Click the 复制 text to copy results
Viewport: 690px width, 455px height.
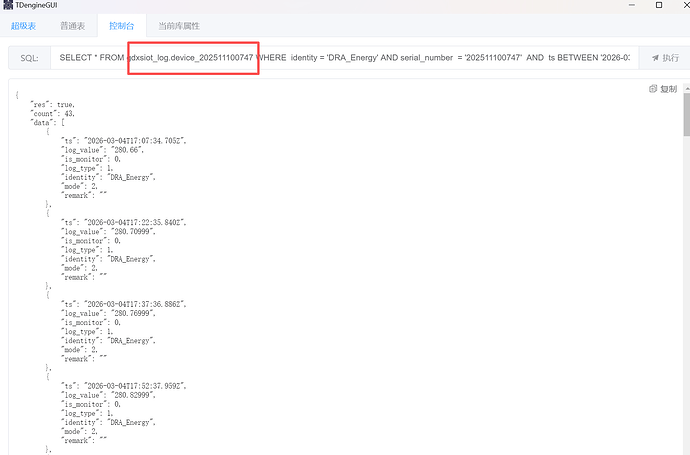tap(668, 89)
